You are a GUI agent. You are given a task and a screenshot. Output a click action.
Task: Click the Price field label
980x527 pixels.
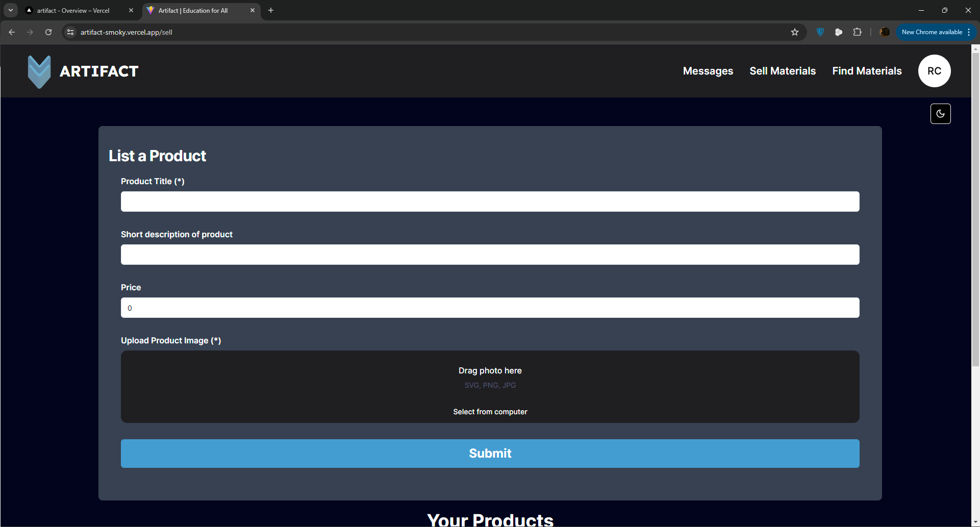click(x=131, y=287)
